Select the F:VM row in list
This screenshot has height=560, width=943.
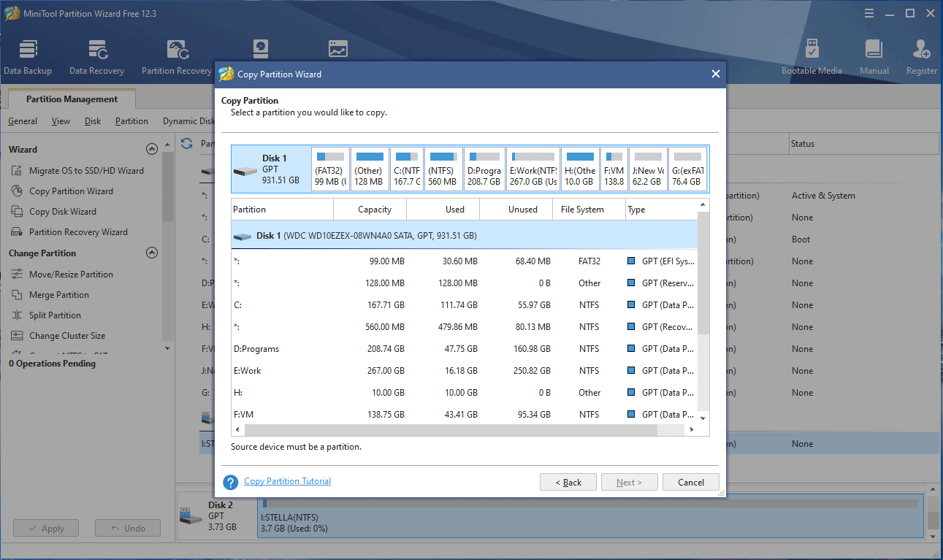coord(465,414)
